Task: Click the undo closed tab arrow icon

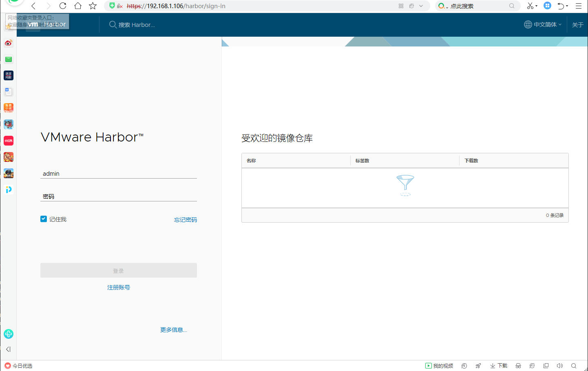Action: (x=561, y=6)
